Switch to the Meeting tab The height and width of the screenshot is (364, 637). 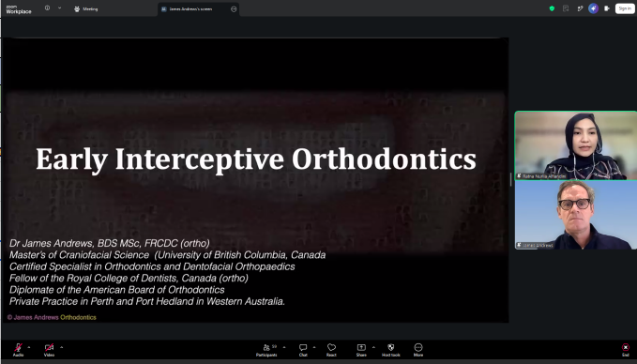(x=86, y=9)
